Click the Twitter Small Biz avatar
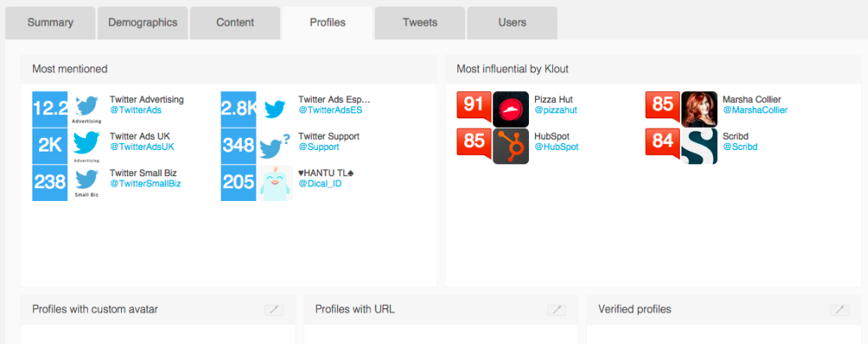The width and height of the screenshot is (868, 344). pyautogui.click(x=86, y=183)
